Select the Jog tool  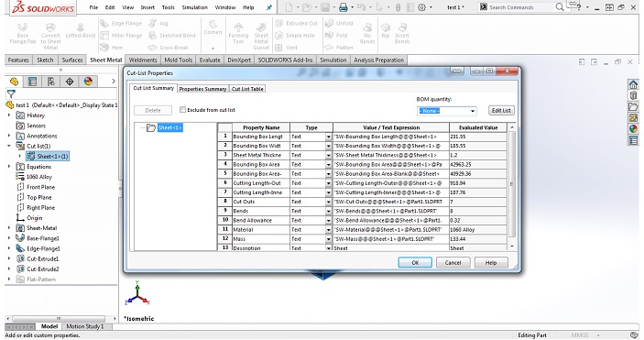click(158, 24)
